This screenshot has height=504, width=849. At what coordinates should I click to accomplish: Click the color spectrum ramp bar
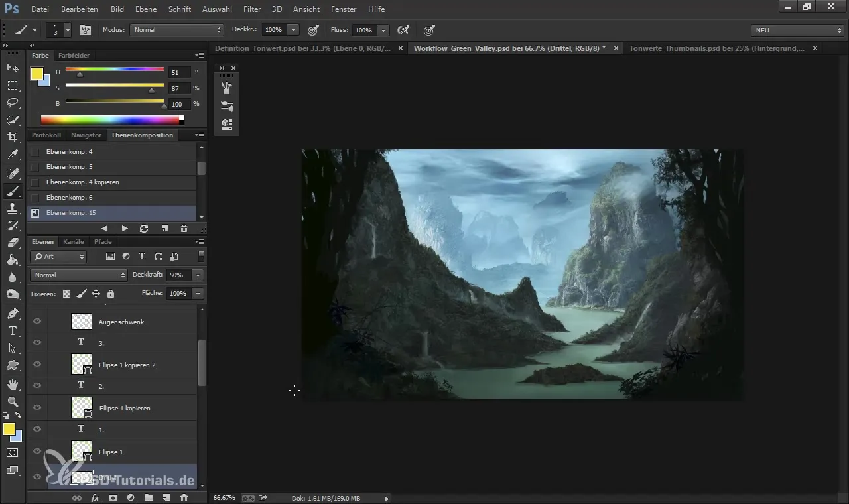110,120
